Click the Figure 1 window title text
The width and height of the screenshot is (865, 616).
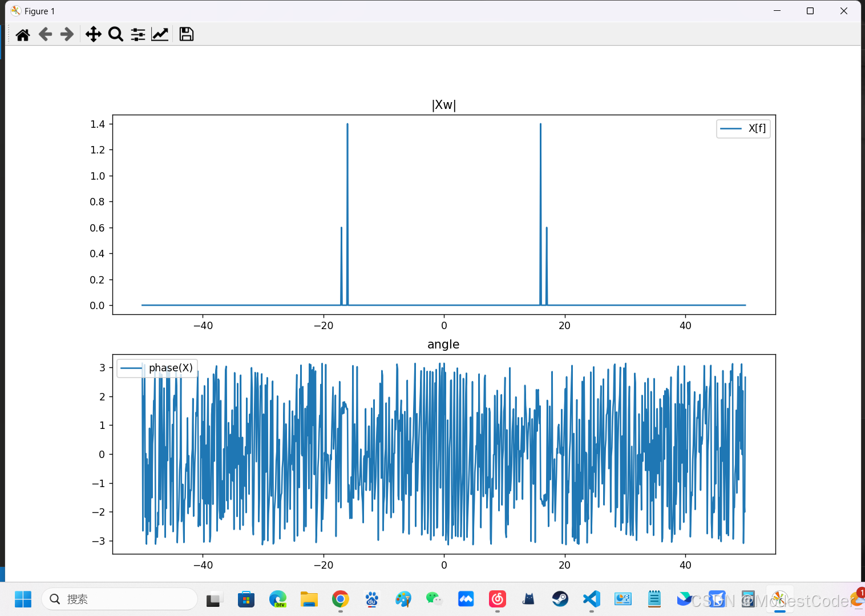(39, 11)
